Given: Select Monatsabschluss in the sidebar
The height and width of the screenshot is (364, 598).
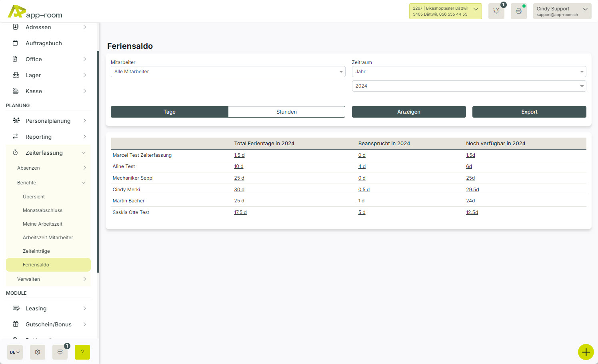Looking at the screenshot, I should point(42,210).
